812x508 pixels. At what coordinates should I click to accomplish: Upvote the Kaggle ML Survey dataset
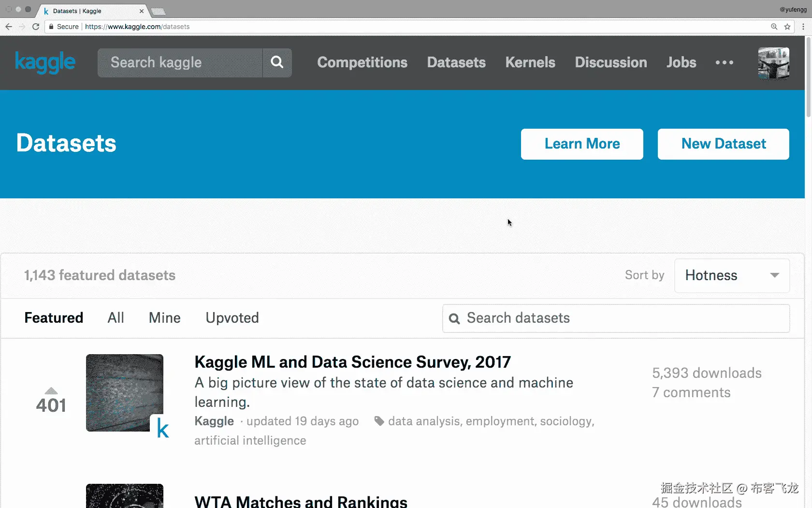pyautogui.click(x=51, y=391)
